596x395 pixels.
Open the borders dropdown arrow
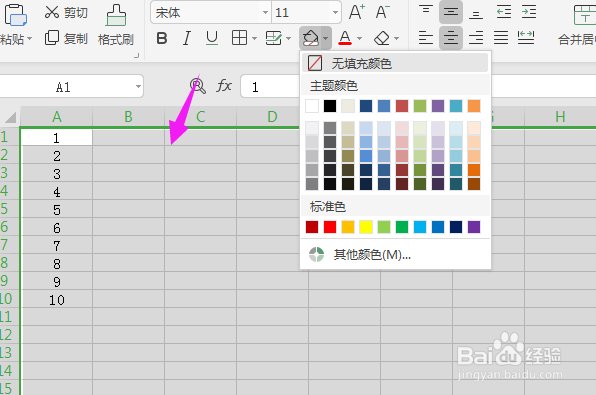[x=254, y=38]
